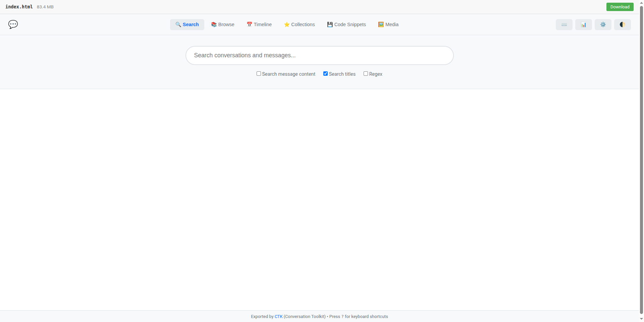Image resolution: width=644 pixels, height=322 pixels.
Task: Switch to the Media section
Action: 388,24
